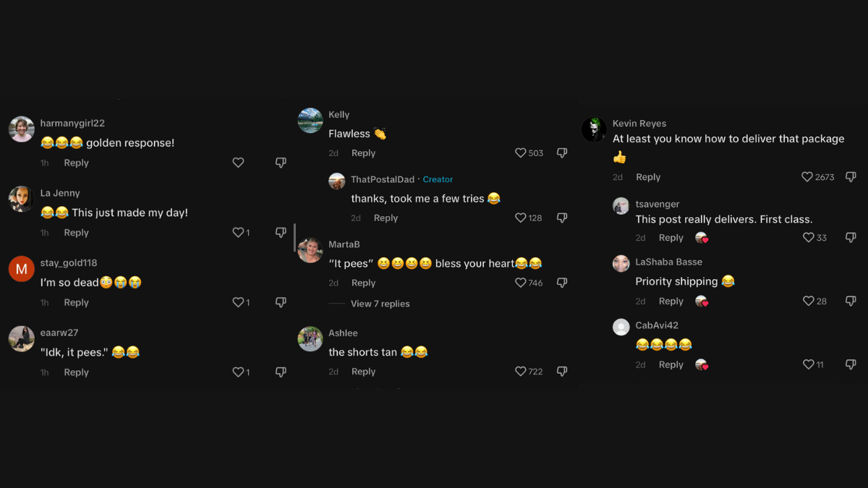Like LaShaba Basse's Priority shipping comment
This screenshot has height=488, width=868.
tap(809, 301)
